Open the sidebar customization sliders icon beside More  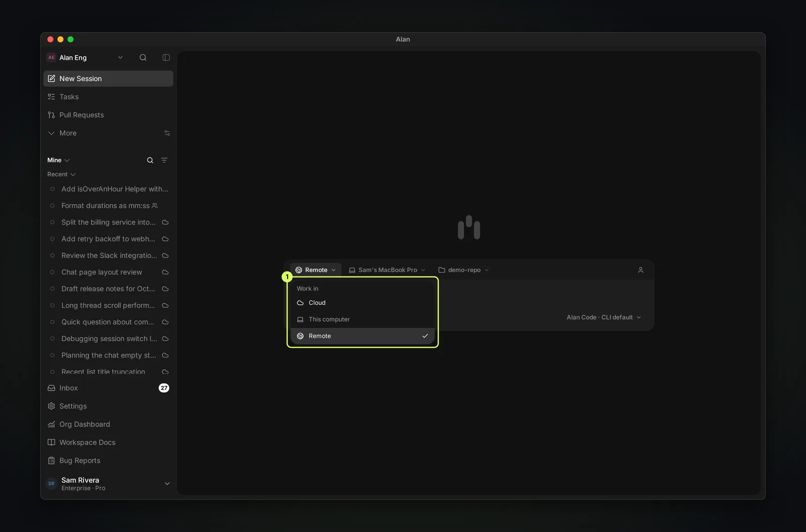167,133
